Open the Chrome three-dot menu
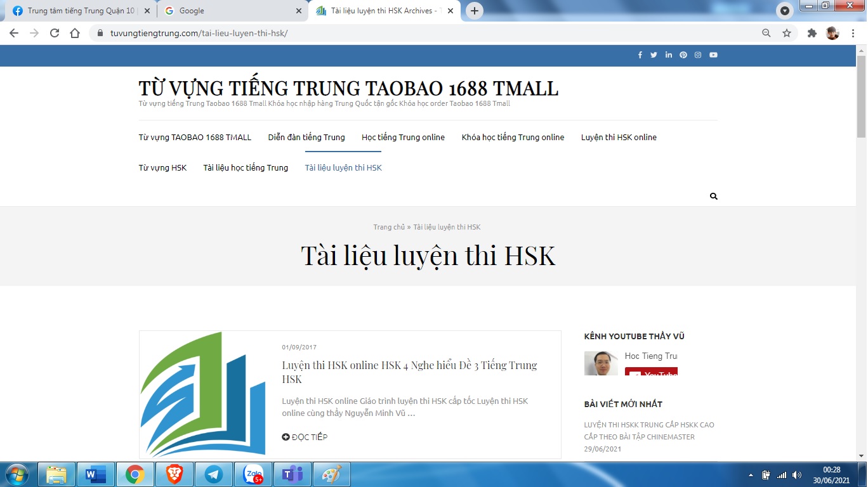This screenshot has height=487, width=868. point(853,33)
